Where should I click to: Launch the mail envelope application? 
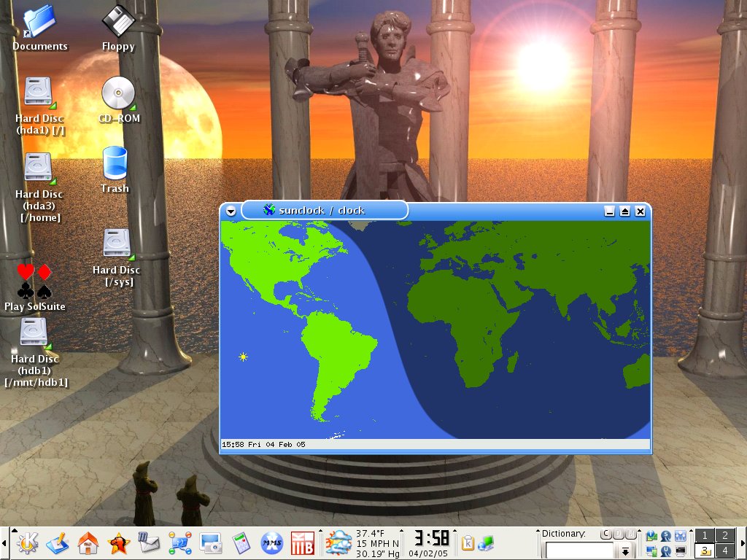coord(149,542)
